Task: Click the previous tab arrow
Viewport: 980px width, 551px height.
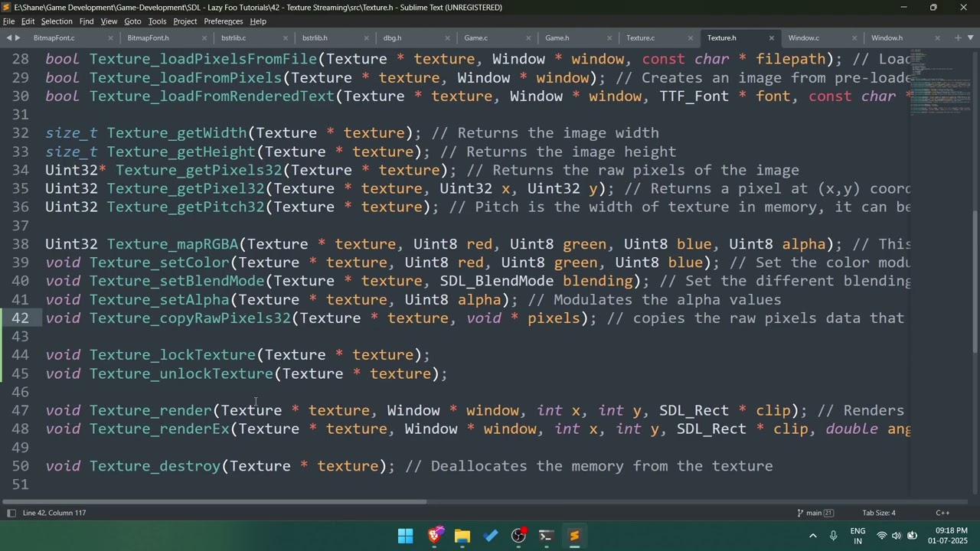Action: tap(9, 37)
